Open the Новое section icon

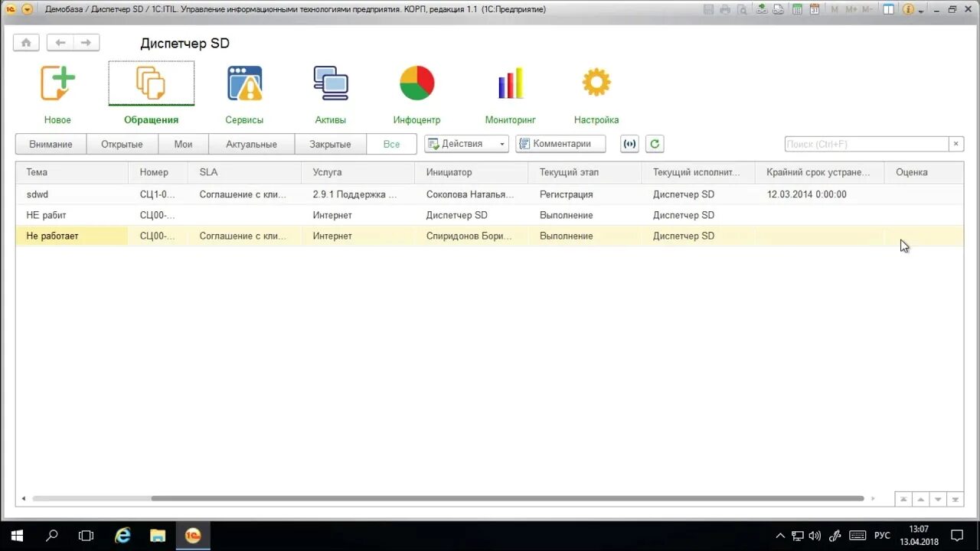point(57,83)
